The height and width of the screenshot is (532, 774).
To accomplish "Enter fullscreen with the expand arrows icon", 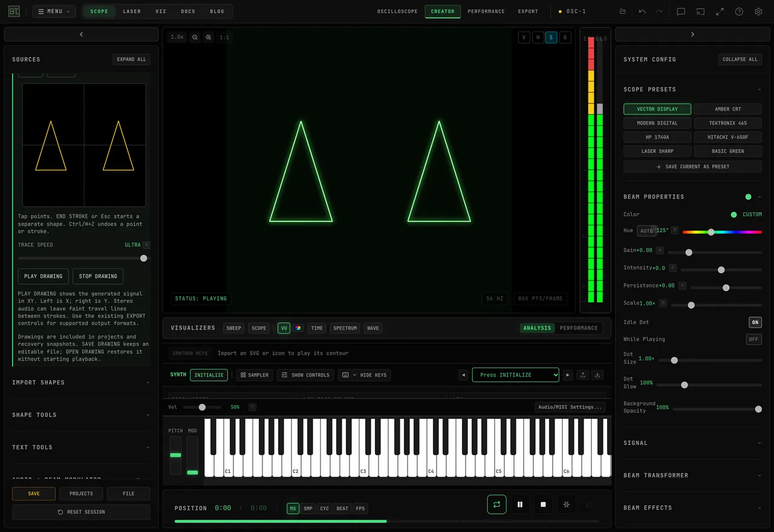I will (x=720, y=11).
